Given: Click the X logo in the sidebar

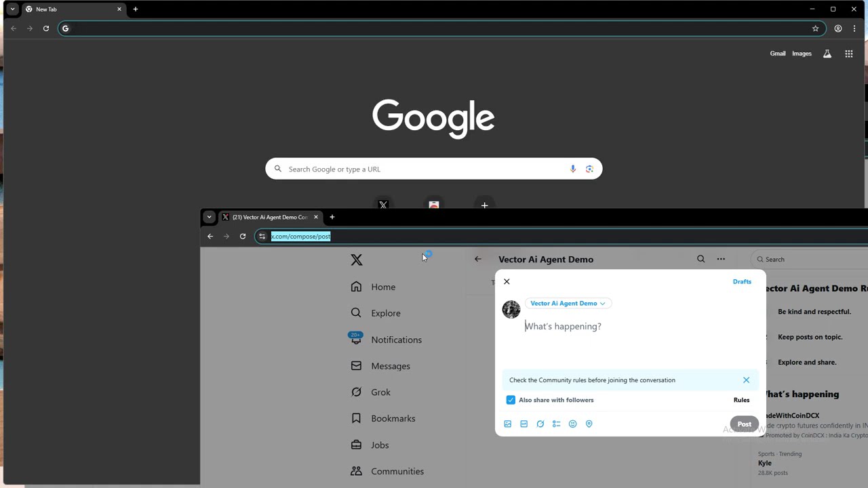Looking at the screenshot, I should (x=357, y=260).
